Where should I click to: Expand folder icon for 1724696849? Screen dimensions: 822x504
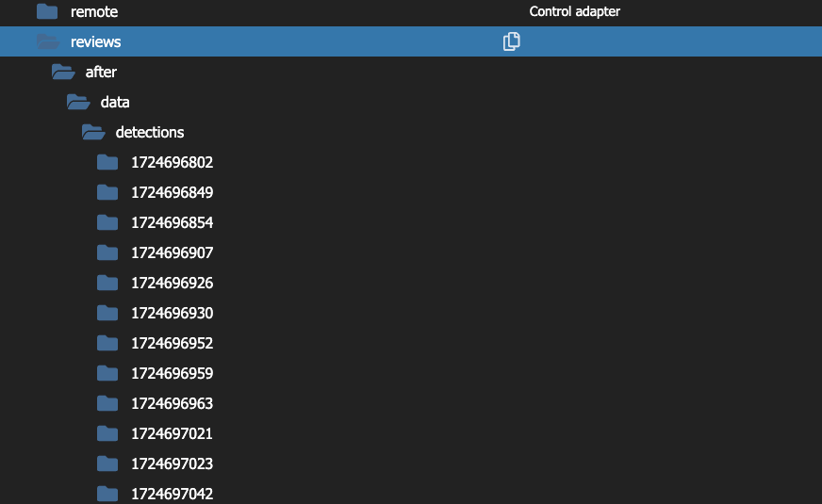107,192
